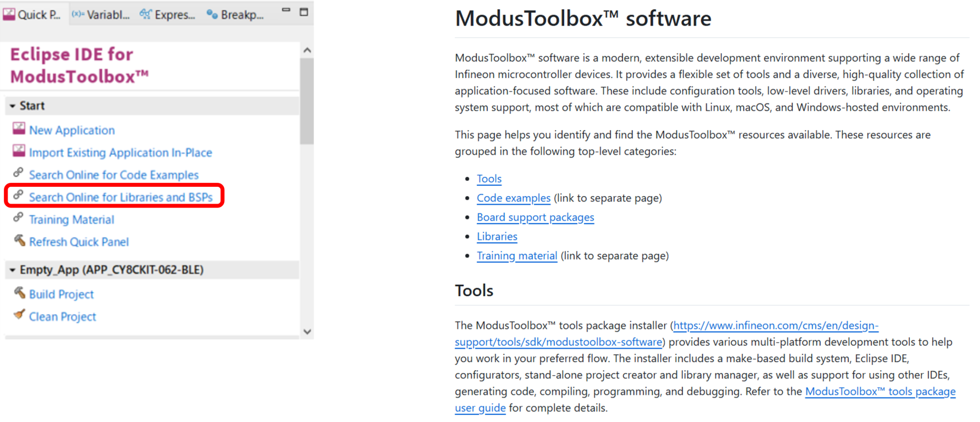The image size is (980, 422).
Task: Select Refresh Quick Panel
Action: click(79, 242)
